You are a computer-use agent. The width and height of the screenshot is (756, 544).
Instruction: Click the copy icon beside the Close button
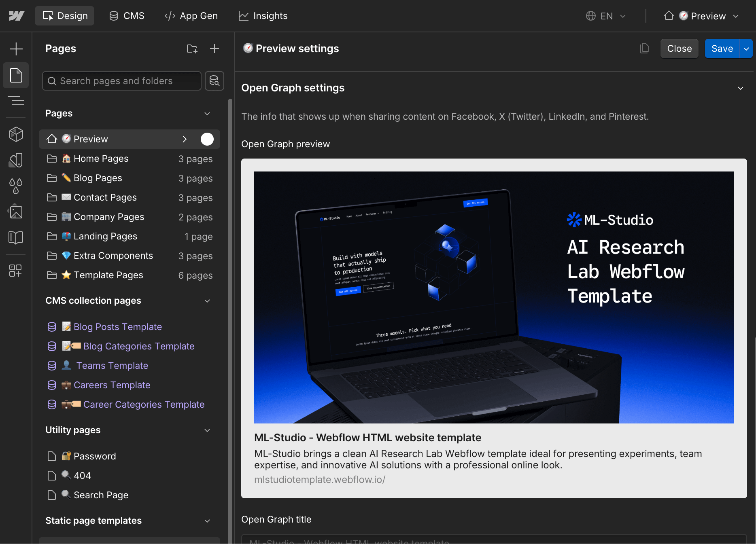(x=645, y=48)
